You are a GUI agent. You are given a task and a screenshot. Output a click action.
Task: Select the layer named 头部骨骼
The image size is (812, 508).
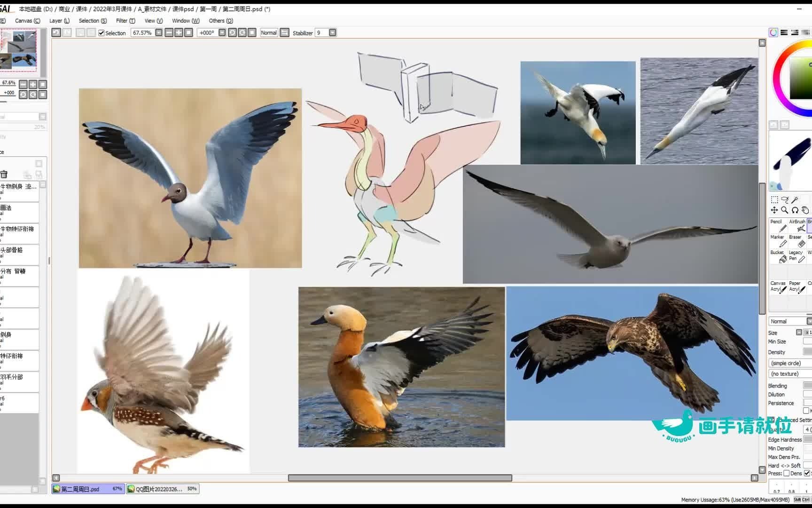pos(19,255)
